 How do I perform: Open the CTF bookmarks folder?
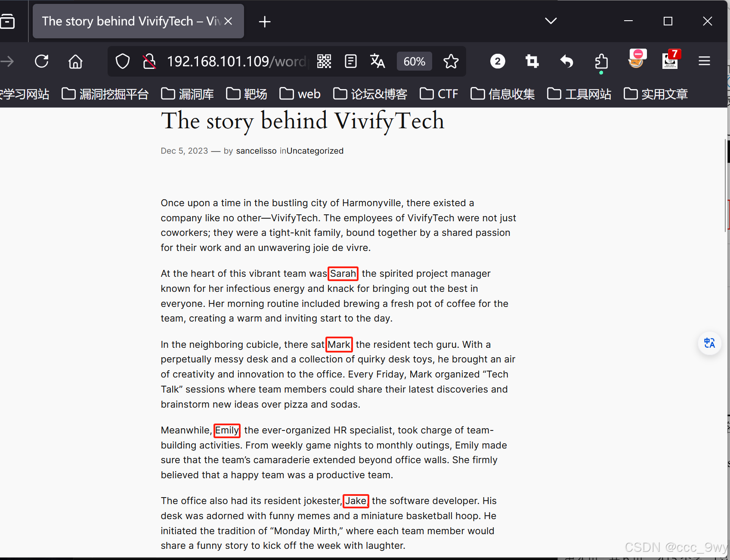pos(439,93)
